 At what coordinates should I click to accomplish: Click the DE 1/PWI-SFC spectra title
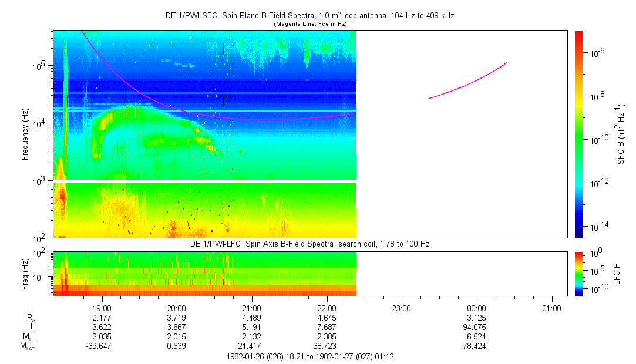tap(309, 15)
